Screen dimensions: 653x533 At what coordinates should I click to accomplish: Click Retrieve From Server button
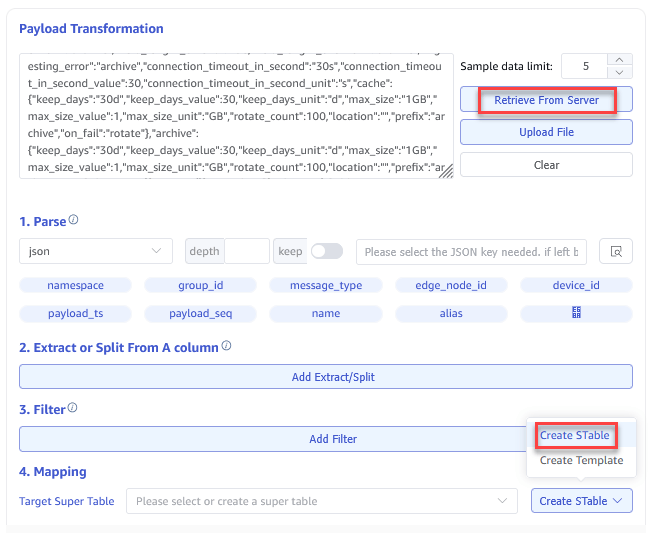[546, 100]
